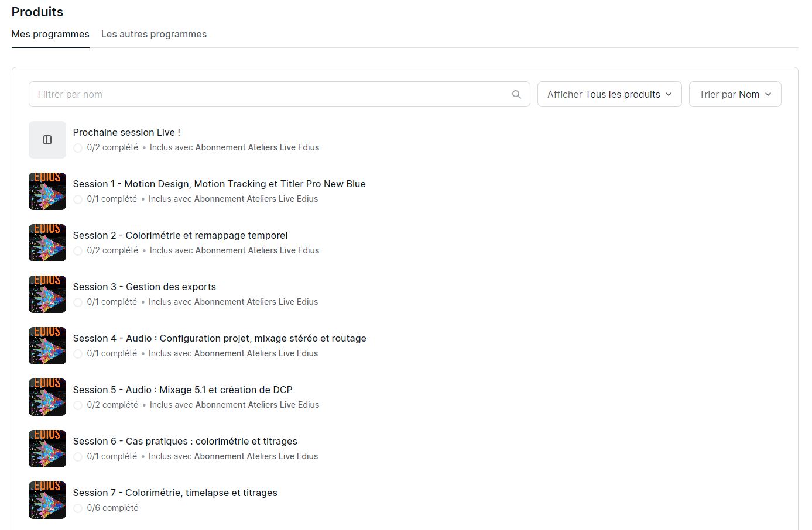The width and height of the screenshot is (812, 530).
Task: Open the Session 3 course thumbnail
Action: (47, 294)
